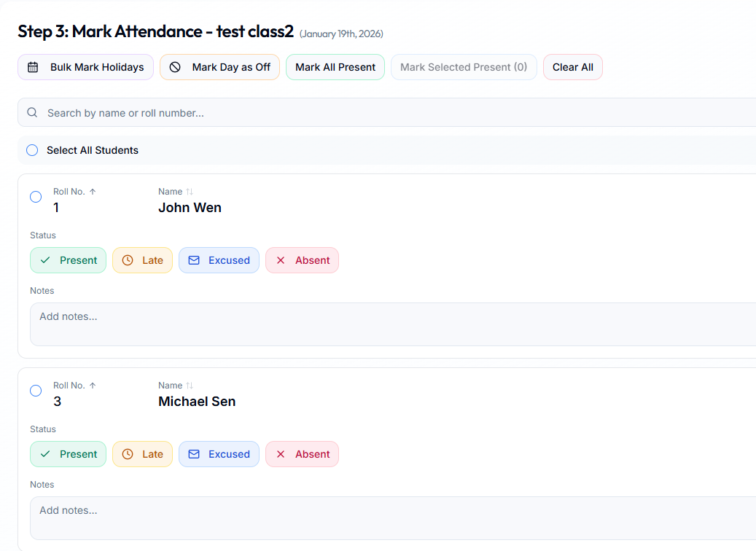756x551 pixels.
Task: Click the calendar icon in Bulk Mark Holidays
Action: (33, 67)
